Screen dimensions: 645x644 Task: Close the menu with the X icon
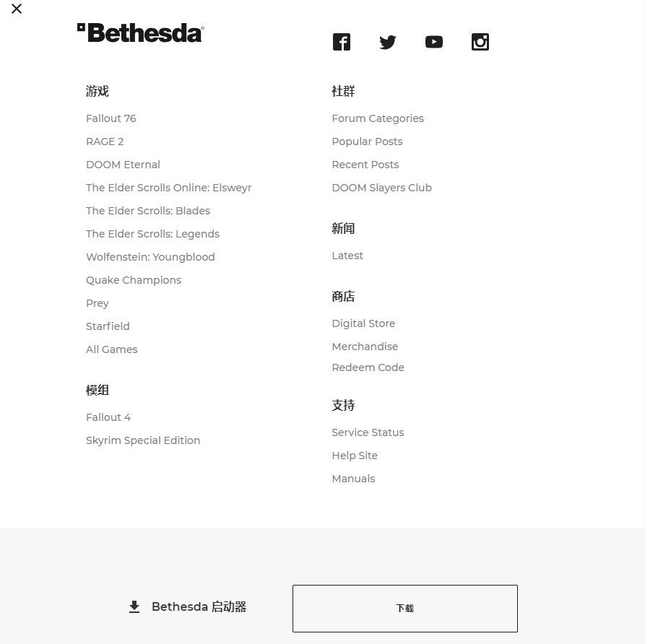pos(17,9)
